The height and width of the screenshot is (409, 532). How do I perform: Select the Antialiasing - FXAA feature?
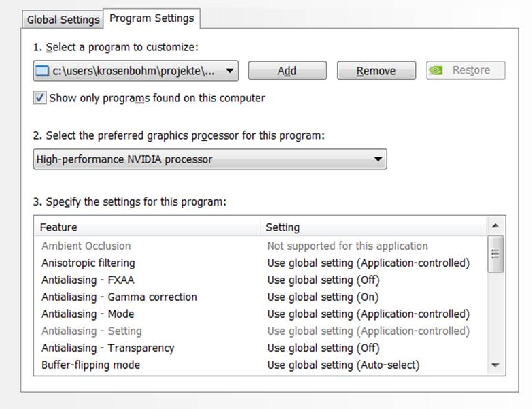pyautogui.click(x=88, y=280)
